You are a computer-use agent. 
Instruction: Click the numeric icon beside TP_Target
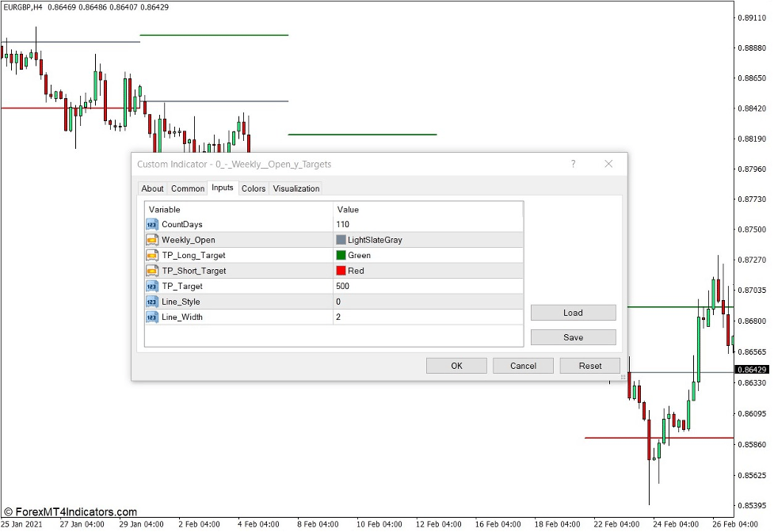(x=151, y=287)
